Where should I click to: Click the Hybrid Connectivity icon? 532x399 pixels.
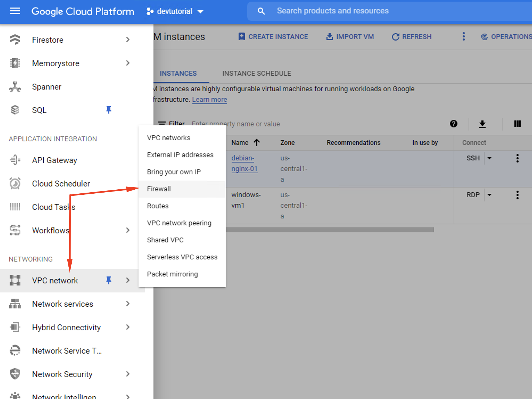point(15,327)
